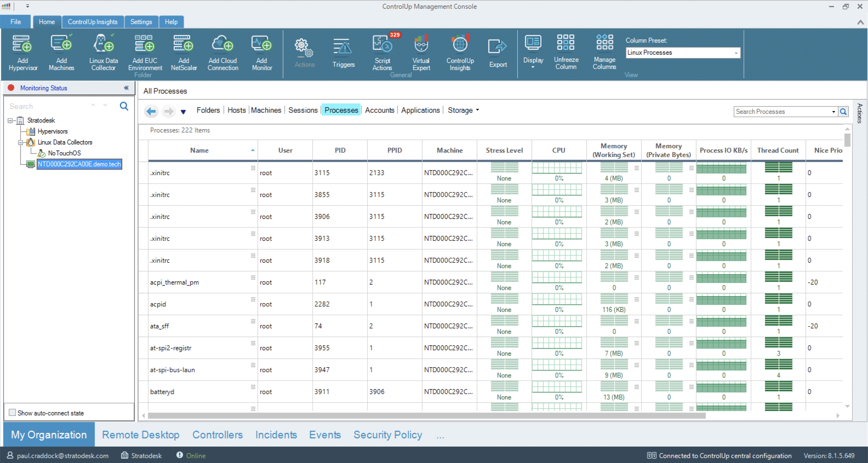
Task: Sort by the Name column header
Action: (203, 150)
